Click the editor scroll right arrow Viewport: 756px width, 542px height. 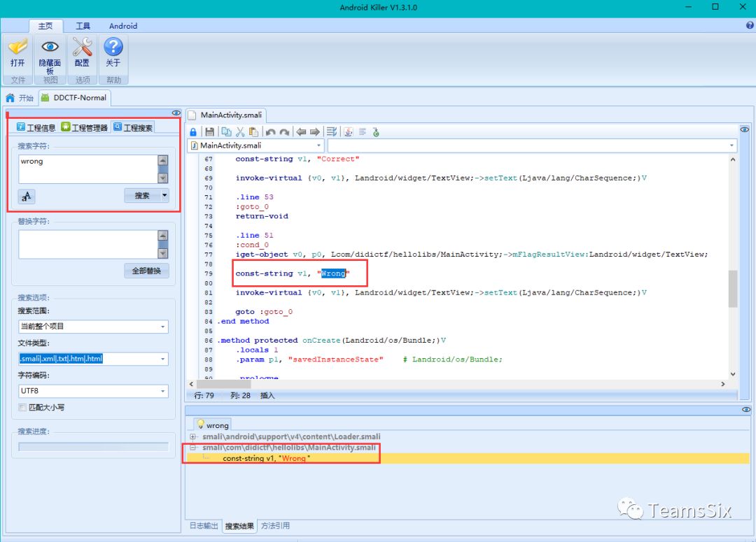pos(722,384)
